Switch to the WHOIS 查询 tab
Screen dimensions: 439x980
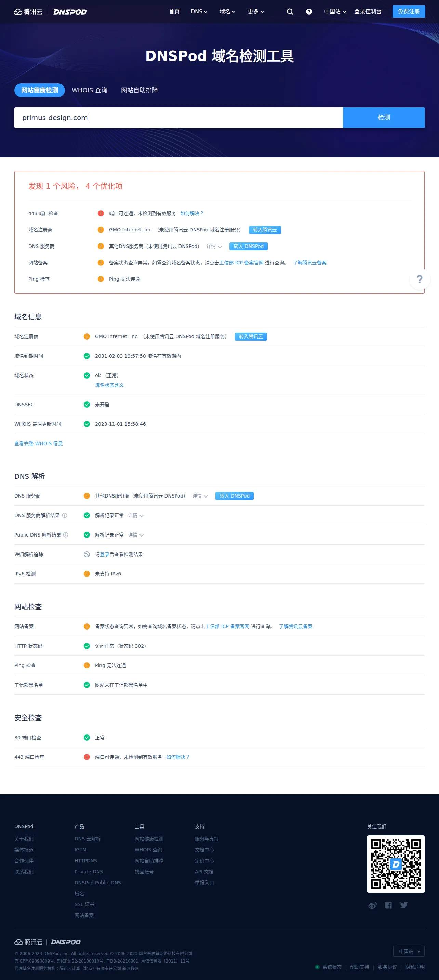[x=90, y=90]
